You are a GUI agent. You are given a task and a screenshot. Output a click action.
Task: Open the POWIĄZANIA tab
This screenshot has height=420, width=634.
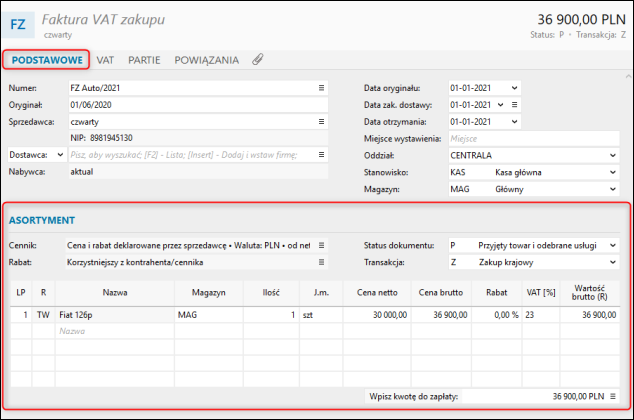[207, 60]
